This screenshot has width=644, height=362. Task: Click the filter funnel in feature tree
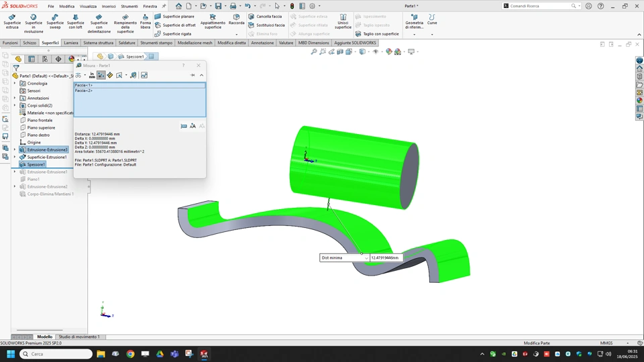pos(16,68)
